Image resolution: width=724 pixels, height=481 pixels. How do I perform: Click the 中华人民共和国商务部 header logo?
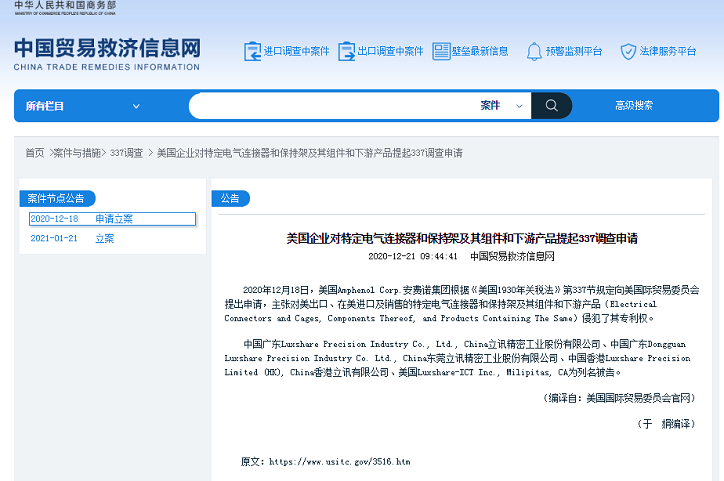tap(65, 7)
